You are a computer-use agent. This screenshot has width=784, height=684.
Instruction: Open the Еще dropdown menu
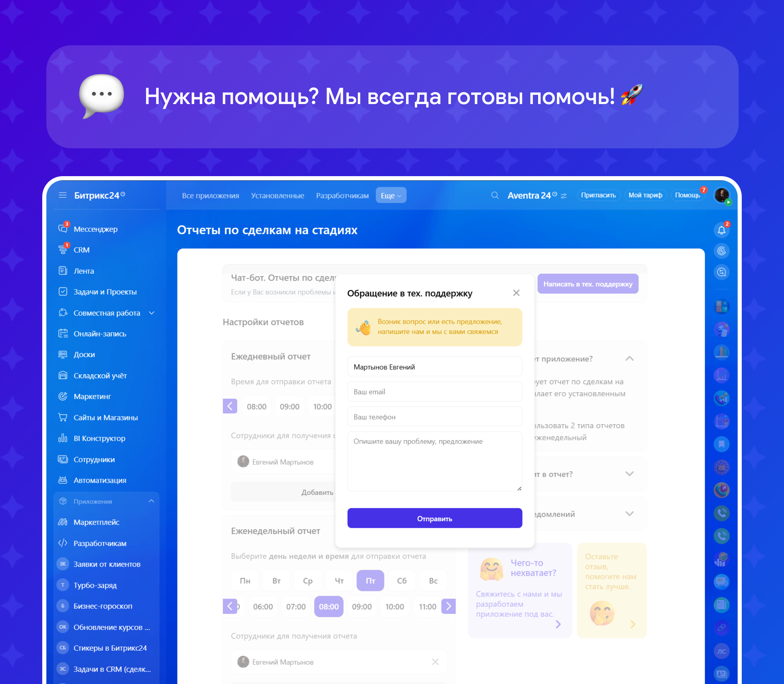pyautogui.click(x=390, y=195)
